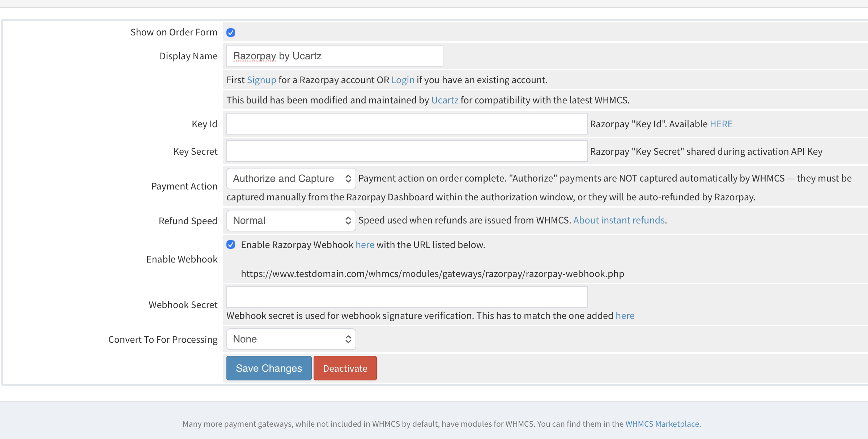This screenshot has height=439, width=868.
Task: Open the HERE link for Key Id
Action: click(721, 124)
